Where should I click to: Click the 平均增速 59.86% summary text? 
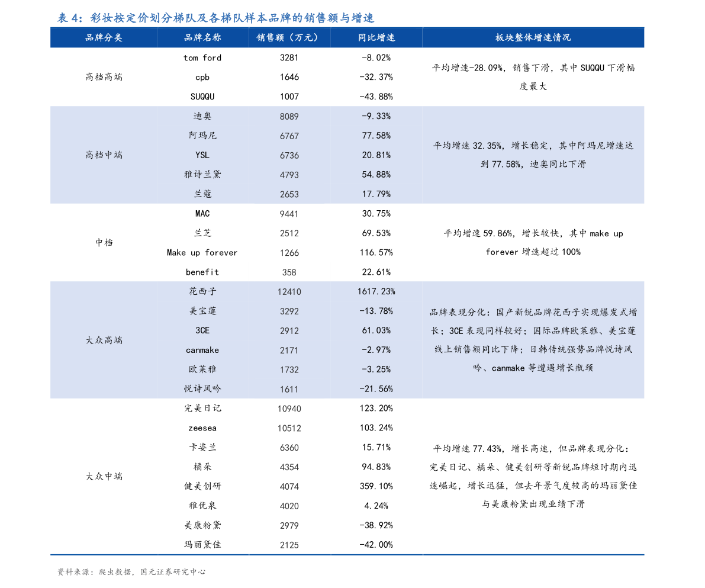tap(533, 243)
